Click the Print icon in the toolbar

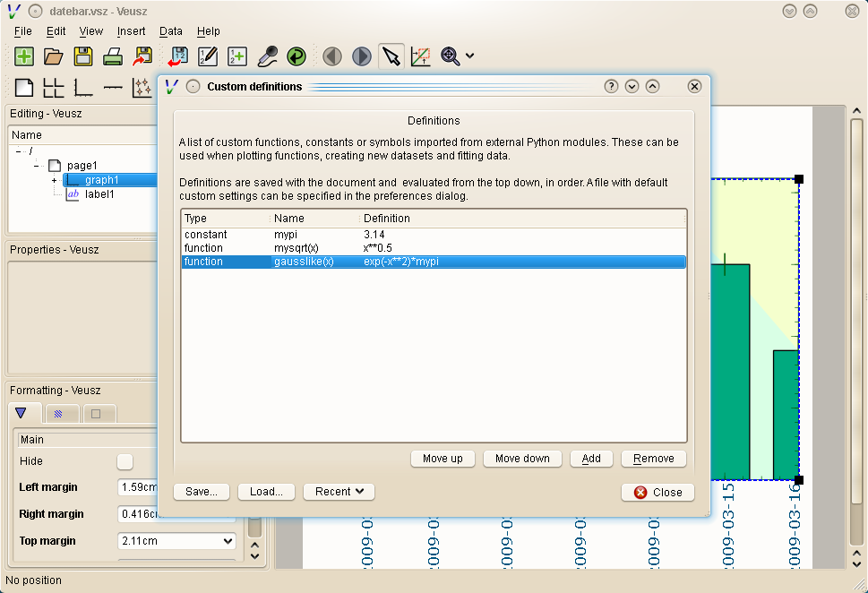(x=112, y=56)
